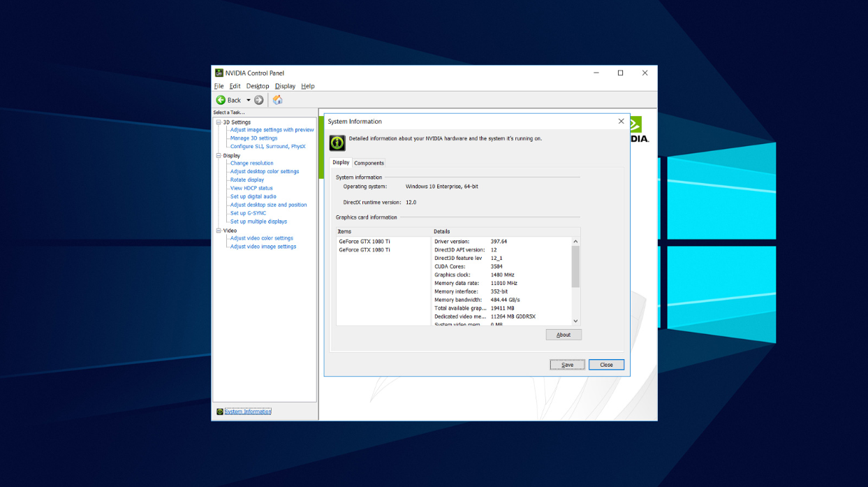
Task: Open the Desktop menu
Action: click(x=257, y=85)
